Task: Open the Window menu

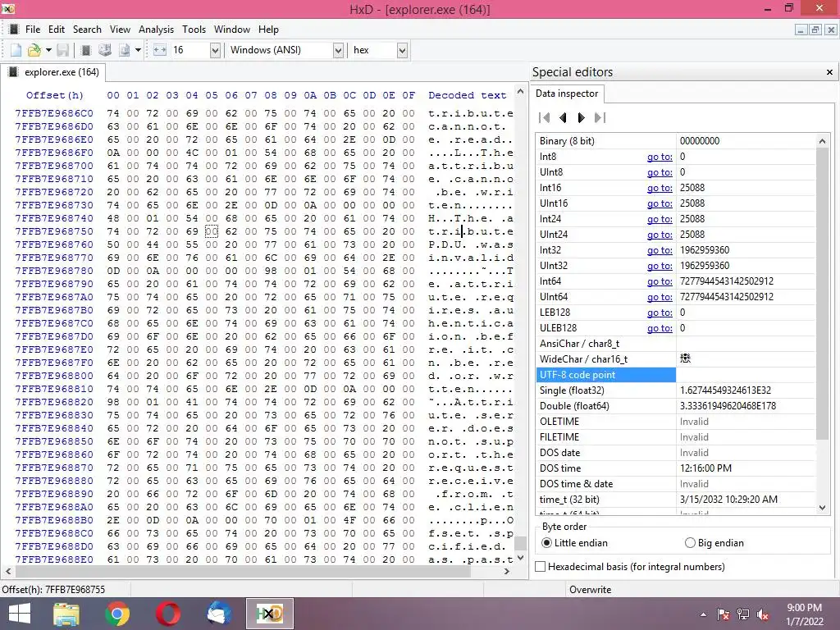Action: tap(232, 30)
